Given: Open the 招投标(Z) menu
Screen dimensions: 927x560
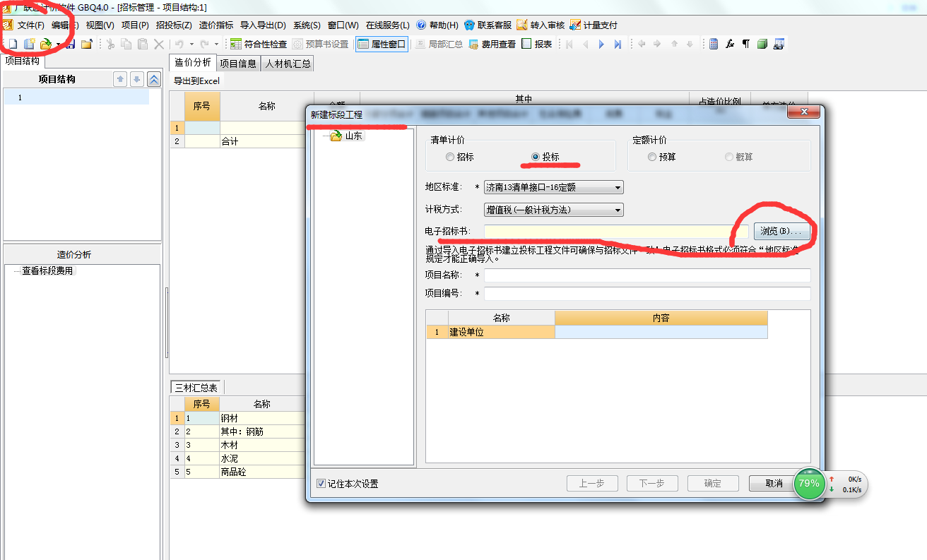Looking at the screenshot, I should click(x=174, y=25).
